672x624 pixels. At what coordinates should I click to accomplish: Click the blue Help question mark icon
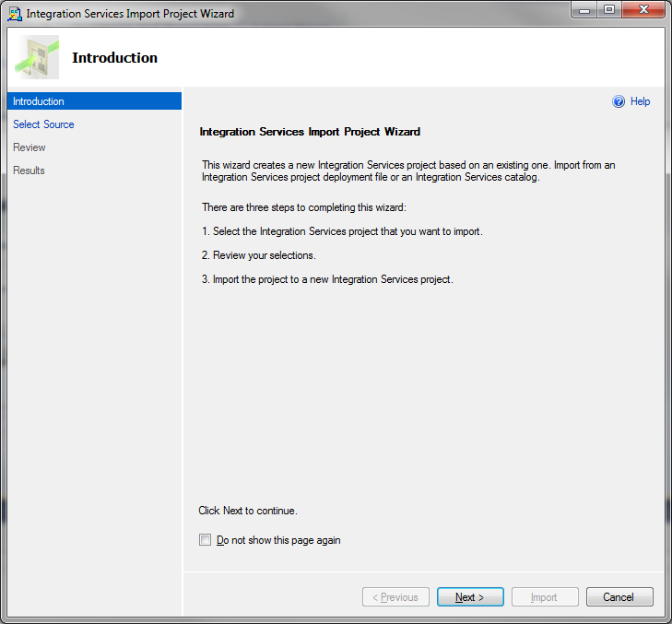point(618,101)
